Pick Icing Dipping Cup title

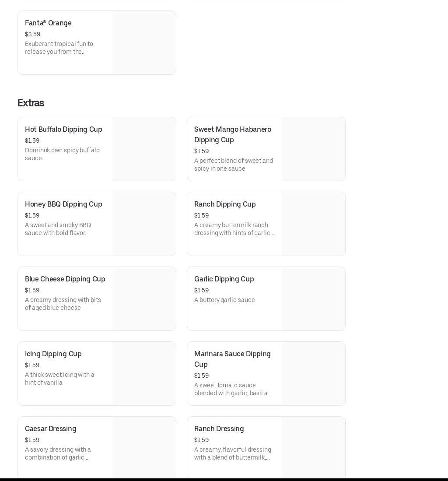click(x=53, y=354)
